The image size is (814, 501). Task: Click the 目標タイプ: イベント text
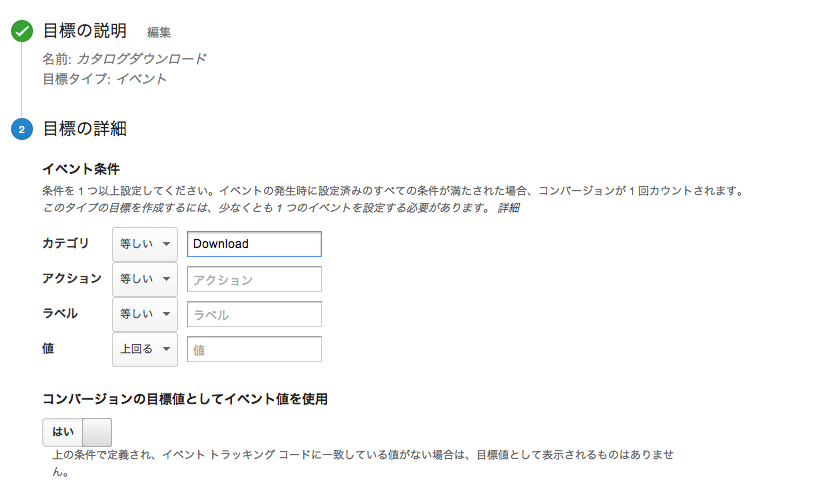click(104, 79)
